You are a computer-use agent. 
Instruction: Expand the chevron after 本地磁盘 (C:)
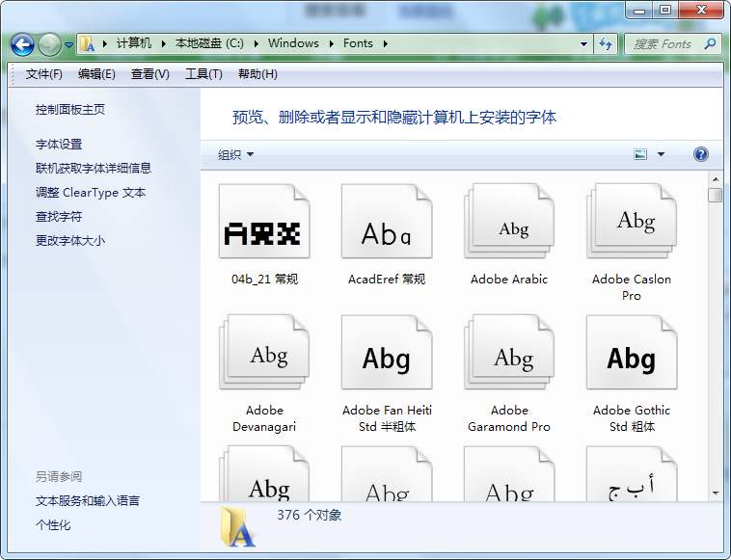tap(256, 43)
